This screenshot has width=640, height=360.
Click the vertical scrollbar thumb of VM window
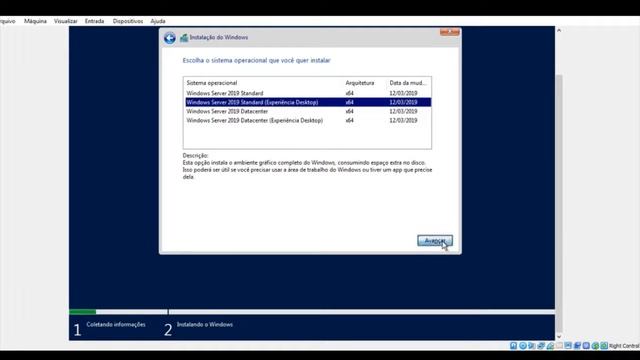click(x=559, y=203)
